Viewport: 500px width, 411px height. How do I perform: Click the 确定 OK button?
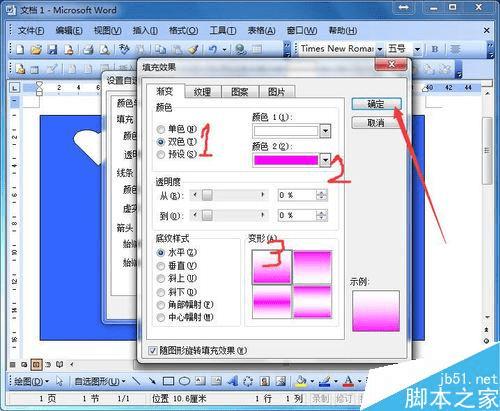pos(376,104)
